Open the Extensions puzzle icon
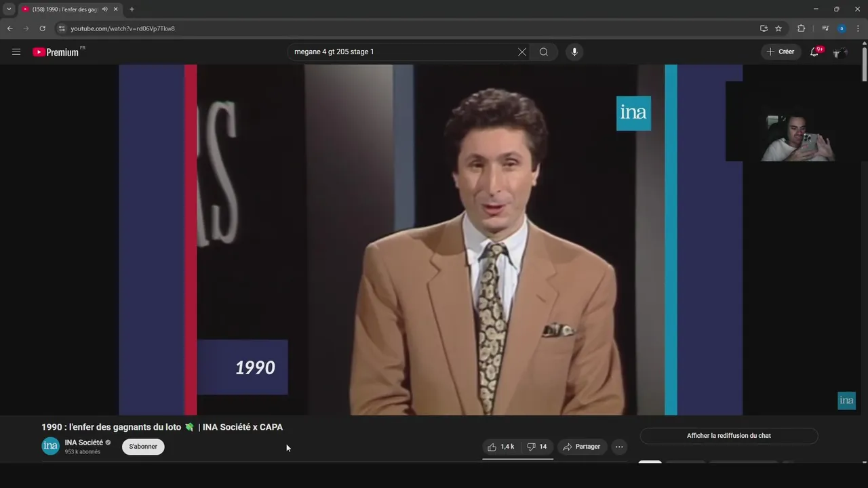The image size is (868, 488). tap(801, 28)
